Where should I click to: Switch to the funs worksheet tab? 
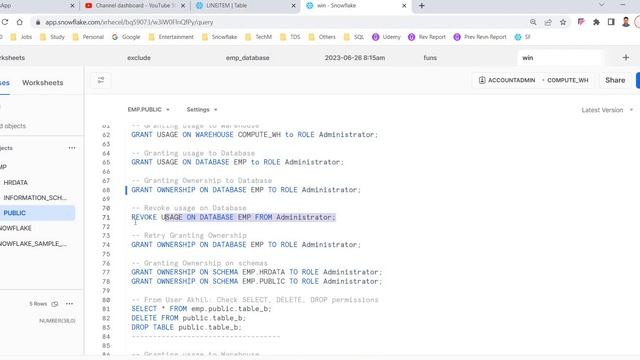click(x=430, y=58)
